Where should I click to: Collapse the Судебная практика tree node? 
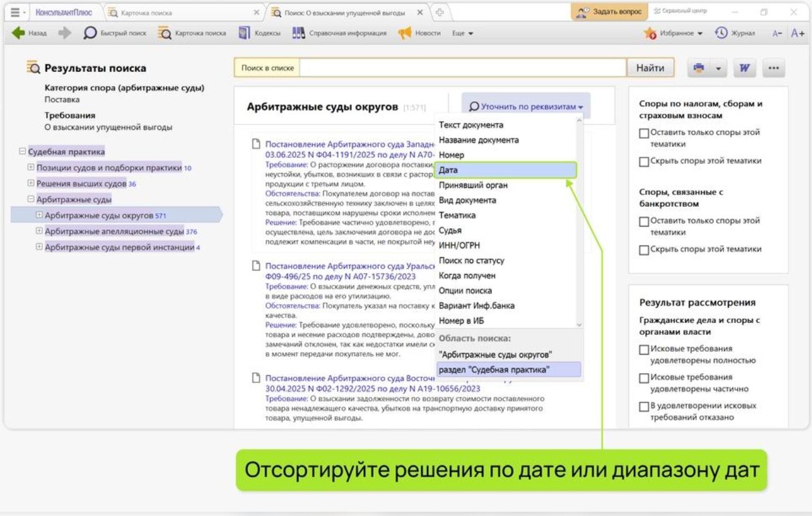[x=23, y=151]
